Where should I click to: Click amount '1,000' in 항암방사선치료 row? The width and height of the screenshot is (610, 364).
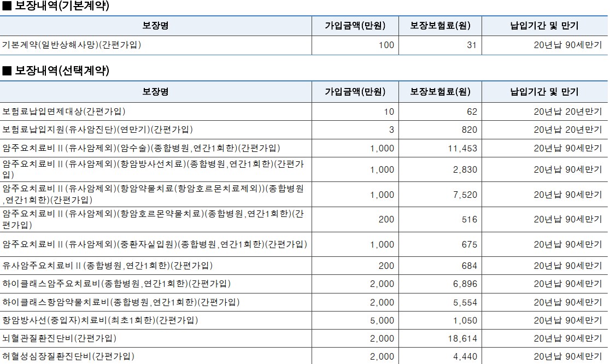click(382, 169)
